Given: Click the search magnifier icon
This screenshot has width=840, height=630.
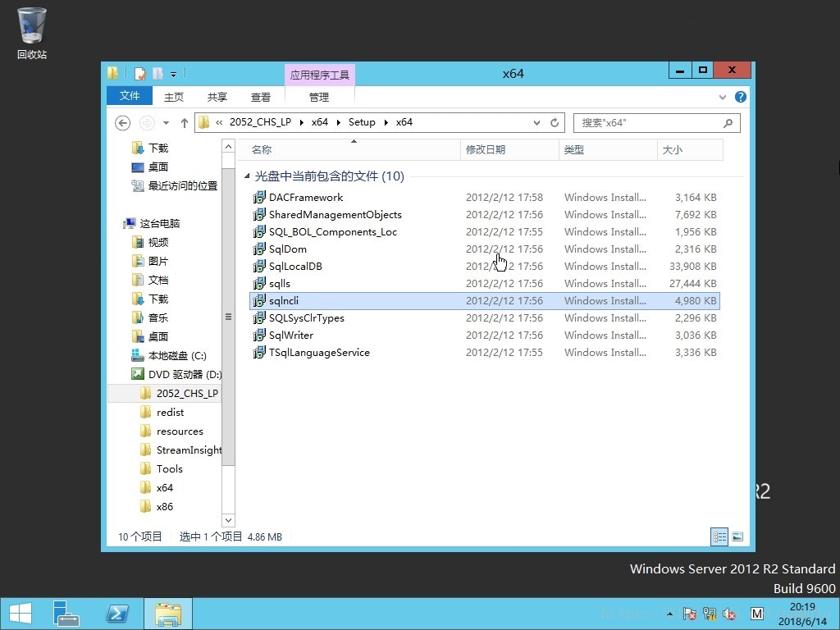Looking at the screenshot, I should coord(728,123).
